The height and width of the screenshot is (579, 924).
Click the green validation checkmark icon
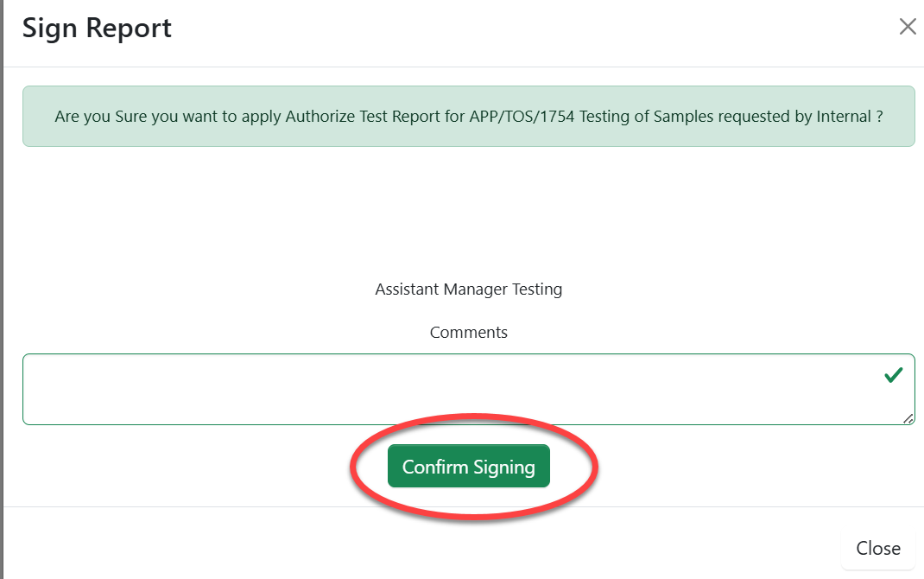point(893,375)
